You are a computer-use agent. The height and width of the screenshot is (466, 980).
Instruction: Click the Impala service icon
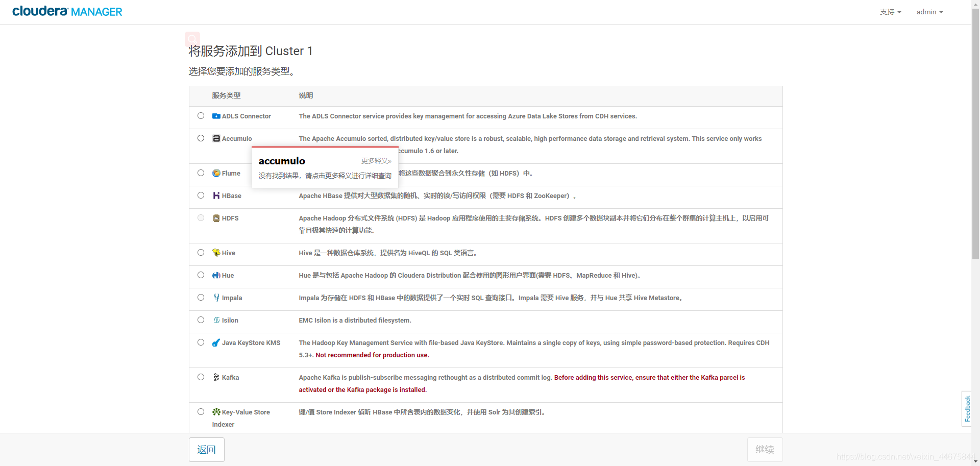click(x=216, y=298)
